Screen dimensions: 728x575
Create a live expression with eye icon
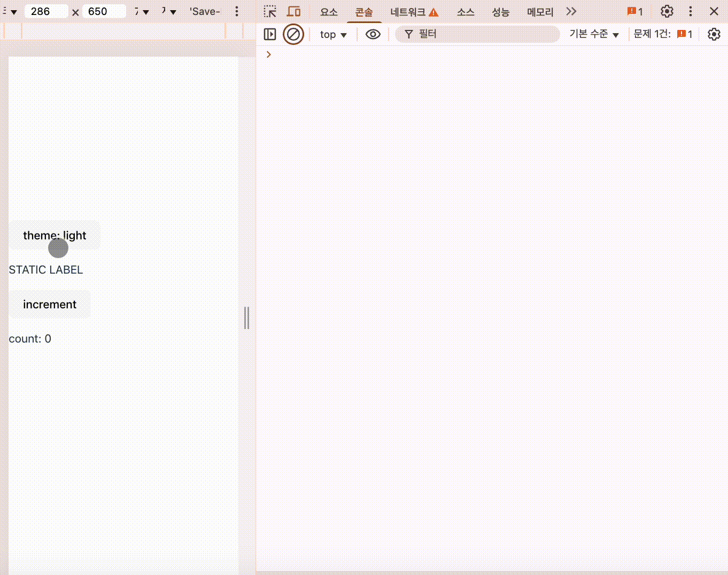coord(373,34)
